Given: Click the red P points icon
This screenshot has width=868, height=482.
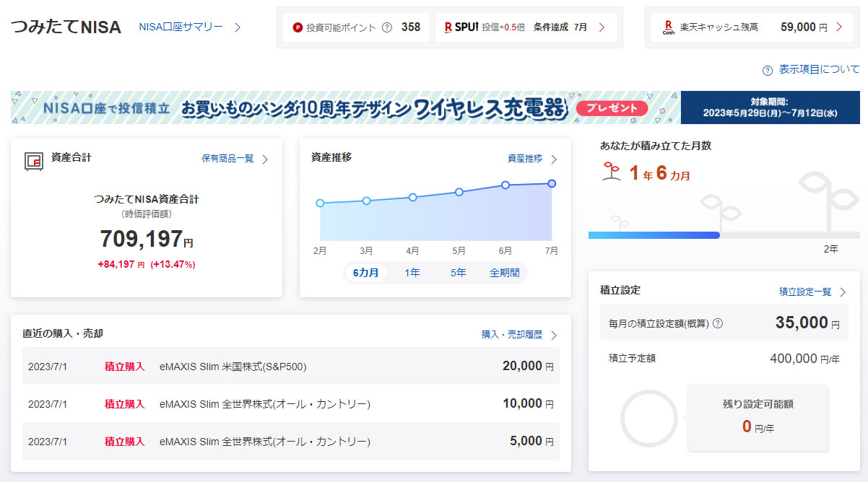Looking at the screenshot, I should [298, 27].
